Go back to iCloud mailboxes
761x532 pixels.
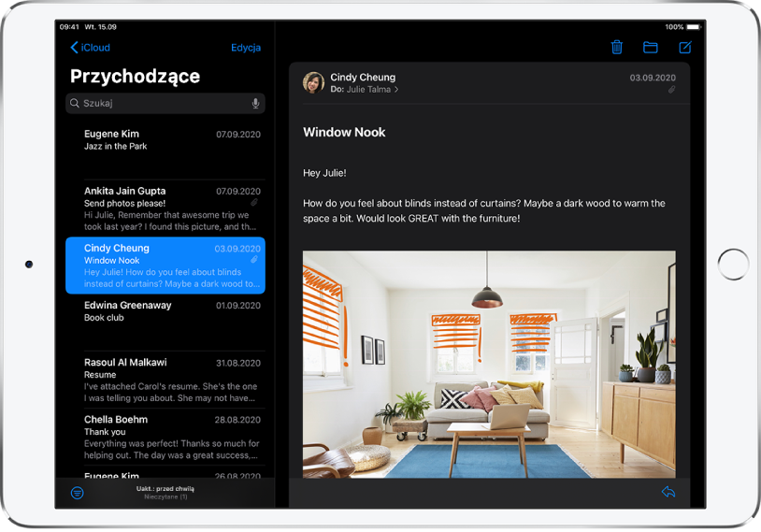tap(91, 48)
